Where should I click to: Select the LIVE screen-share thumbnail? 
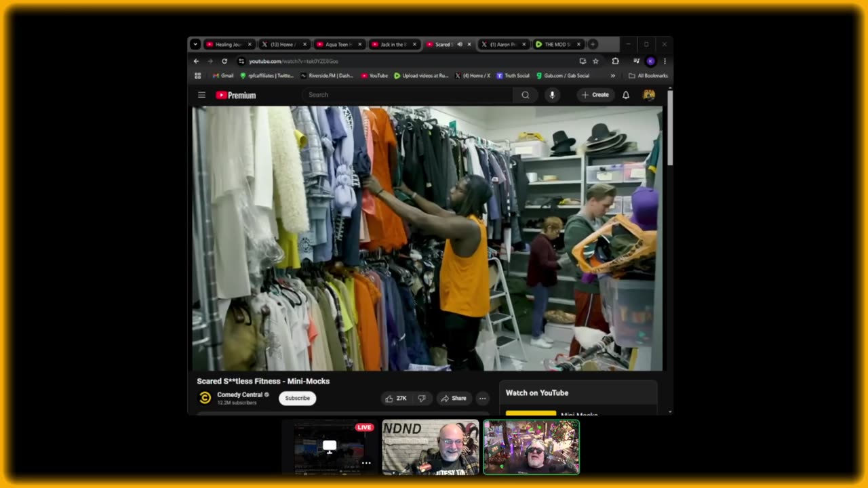(x=329, y=447)
